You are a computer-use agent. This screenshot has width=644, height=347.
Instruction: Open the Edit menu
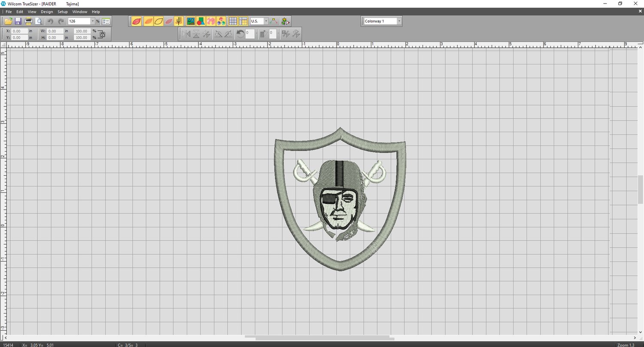(20, 12)
